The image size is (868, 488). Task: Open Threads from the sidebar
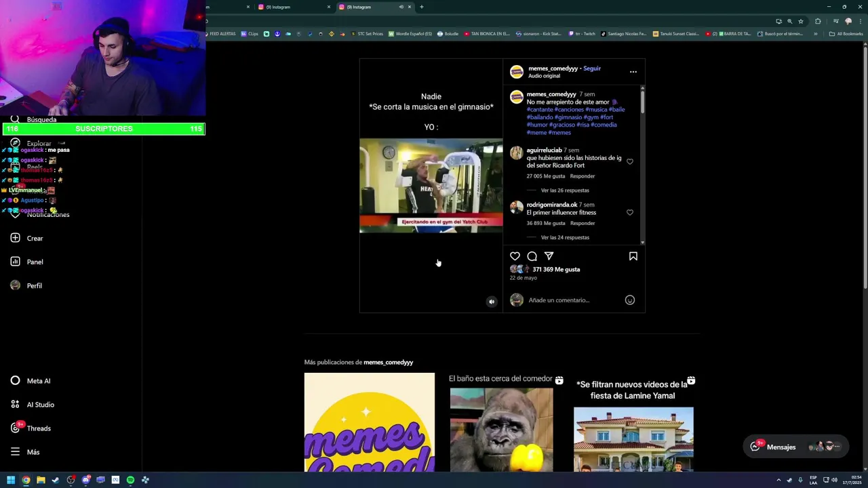(x=31, y=428)
